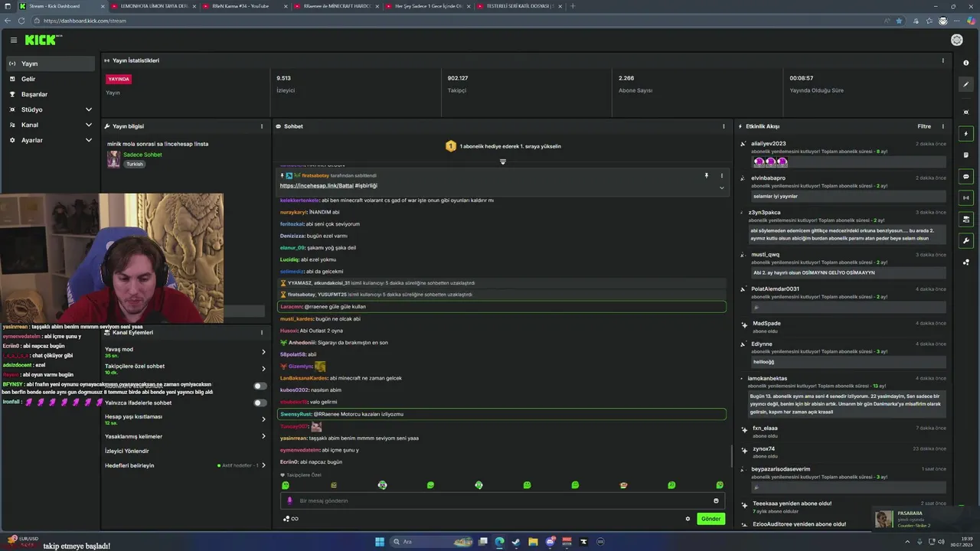Open Yavaş mod settings chevron
The width and height of the screenshot is (980, 551).
click(x=263, y=352)
